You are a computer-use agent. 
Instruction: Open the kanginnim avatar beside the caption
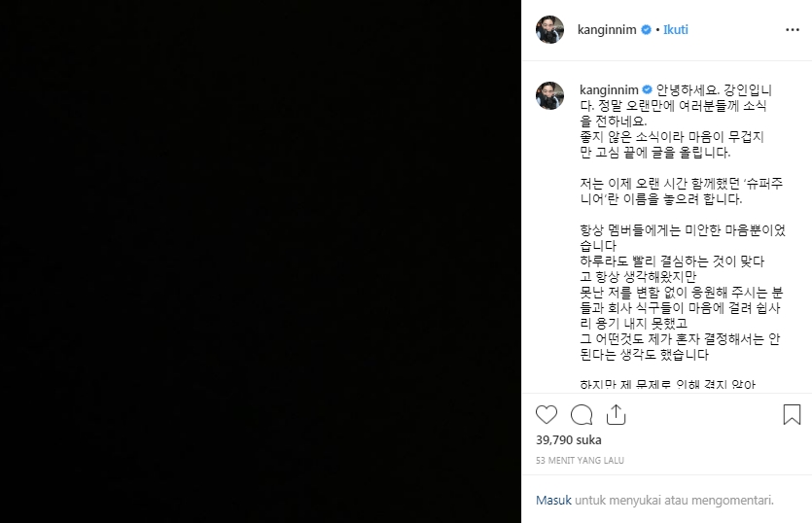[x=549, y=96]
